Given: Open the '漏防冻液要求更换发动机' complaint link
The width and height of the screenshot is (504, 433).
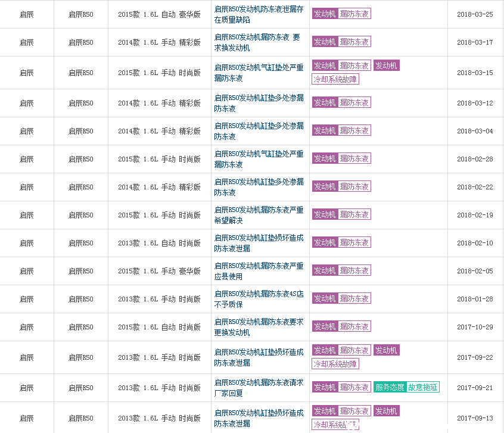Looking at the screenshot, I should click(x=259, y=327).
